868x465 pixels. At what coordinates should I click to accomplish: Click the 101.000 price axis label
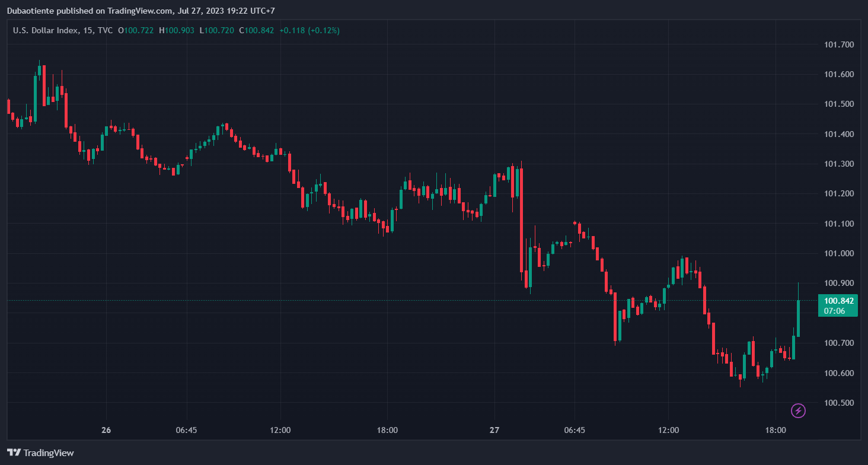pos(839,253)
